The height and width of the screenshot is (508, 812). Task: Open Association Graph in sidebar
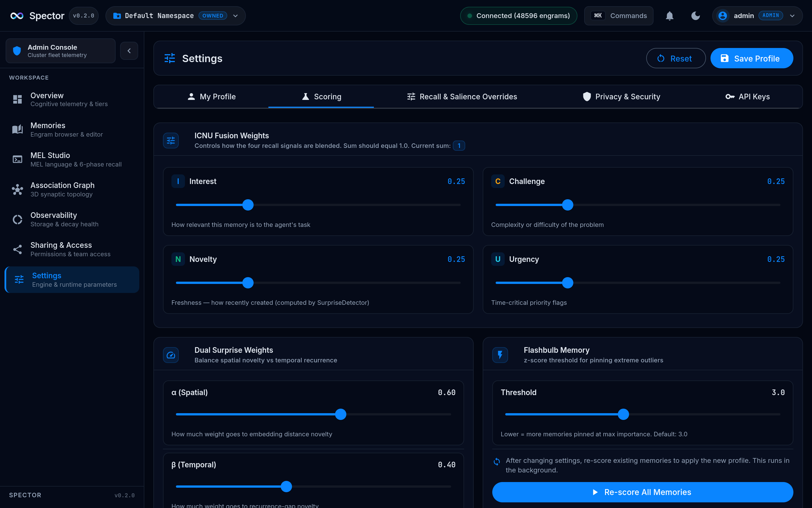72,189
